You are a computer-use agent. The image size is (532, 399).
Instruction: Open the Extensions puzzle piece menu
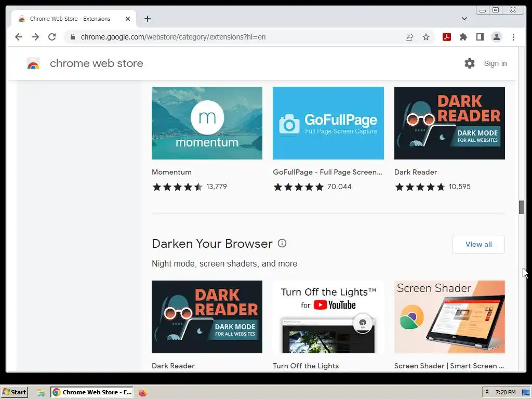pos(463,37)
